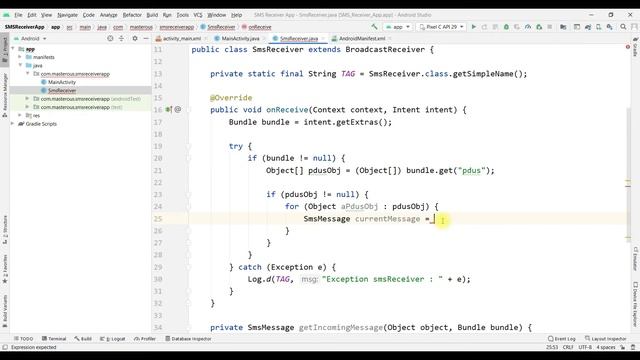Expand the androidTest package node

(27, 99)
